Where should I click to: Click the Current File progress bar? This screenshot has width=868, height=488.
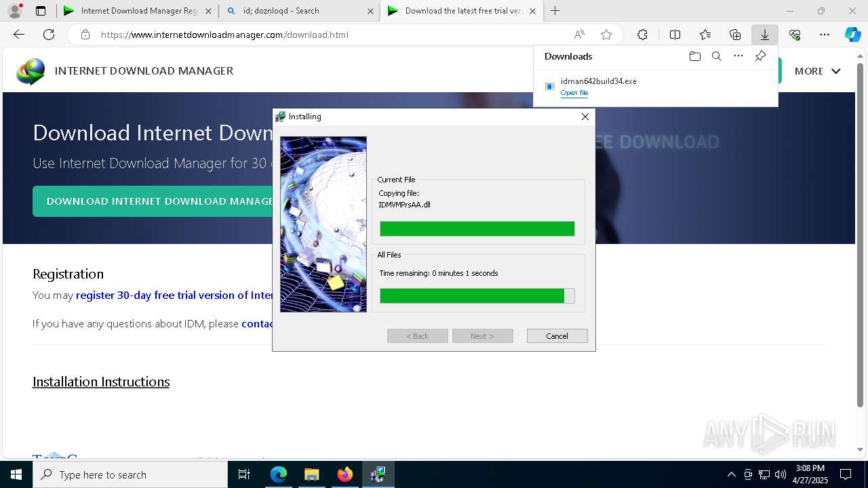click(x=477, y=228)
